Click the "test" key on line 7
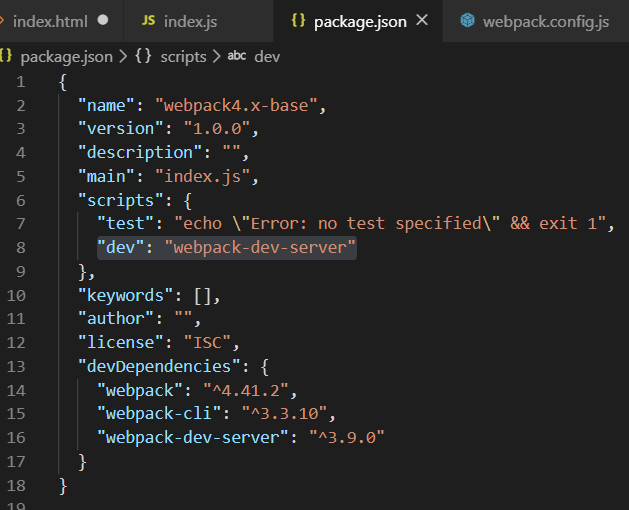The width and height of the screenshot is (629, 510). point(125,224)
